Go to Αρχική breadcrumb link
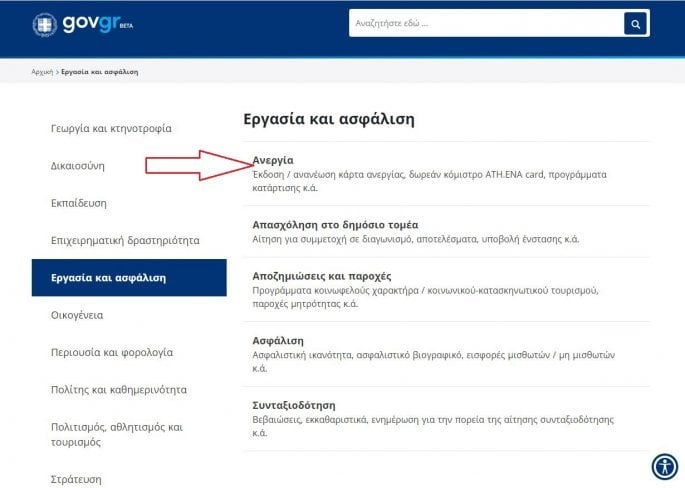The image size is (685, 488). click(x=42, y=72)
